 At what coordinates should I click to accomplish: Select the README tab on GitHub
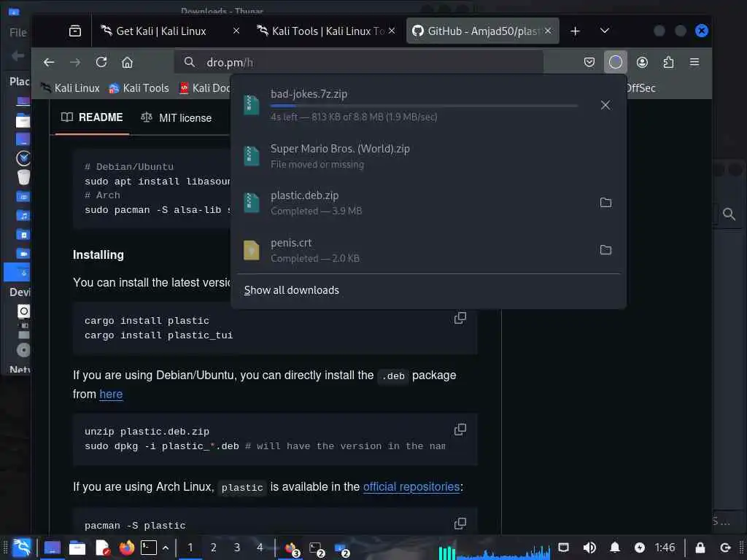click(93, 117)
